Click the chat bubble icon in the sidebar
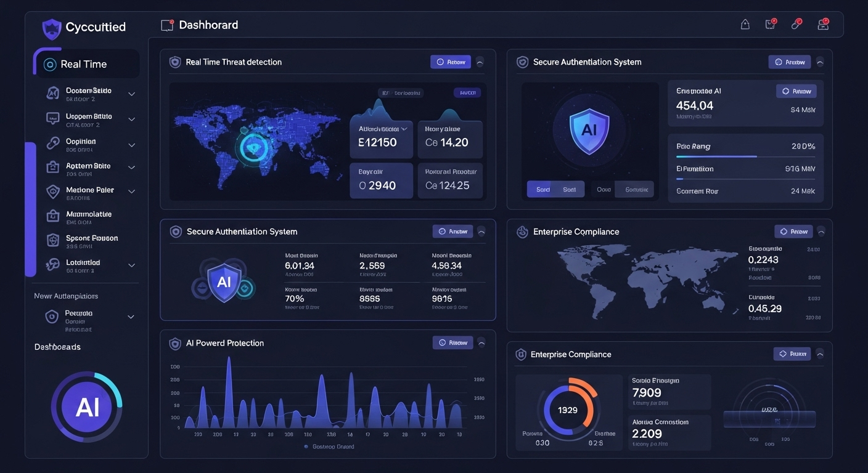Viewport: 868px width, 473px height. click(52, 118)
